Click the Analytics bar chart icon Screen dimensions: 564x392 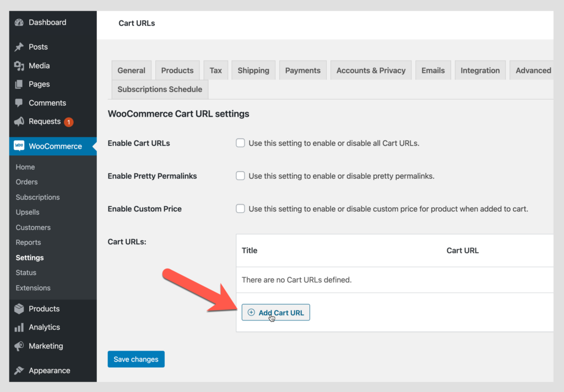coord(19,327)
